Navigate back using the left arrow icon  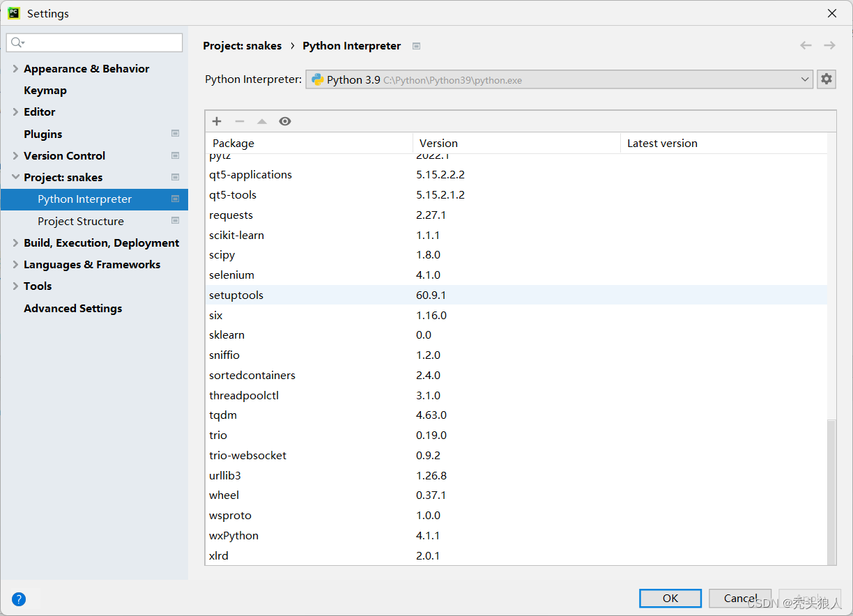click(x=806, y=45)
